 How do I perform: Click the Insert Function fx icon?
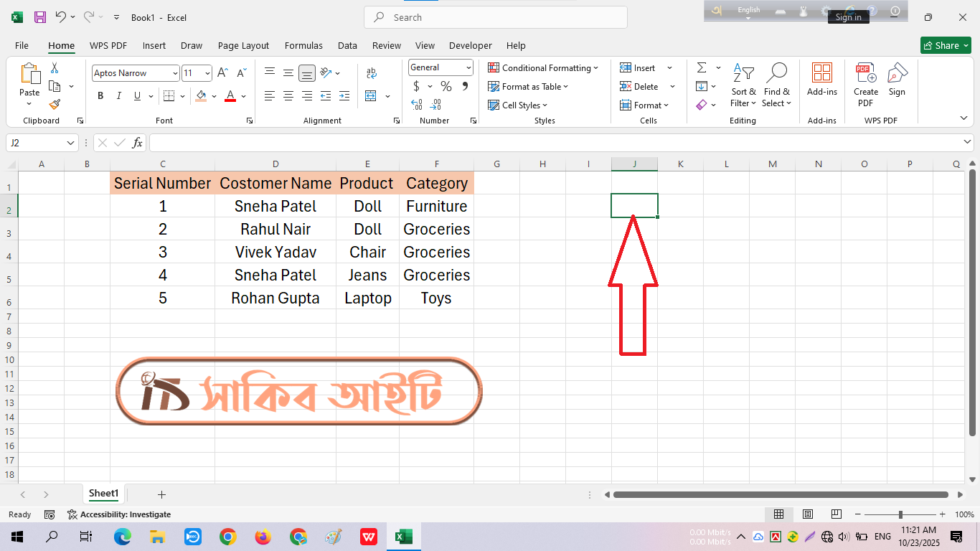point(137,143)
